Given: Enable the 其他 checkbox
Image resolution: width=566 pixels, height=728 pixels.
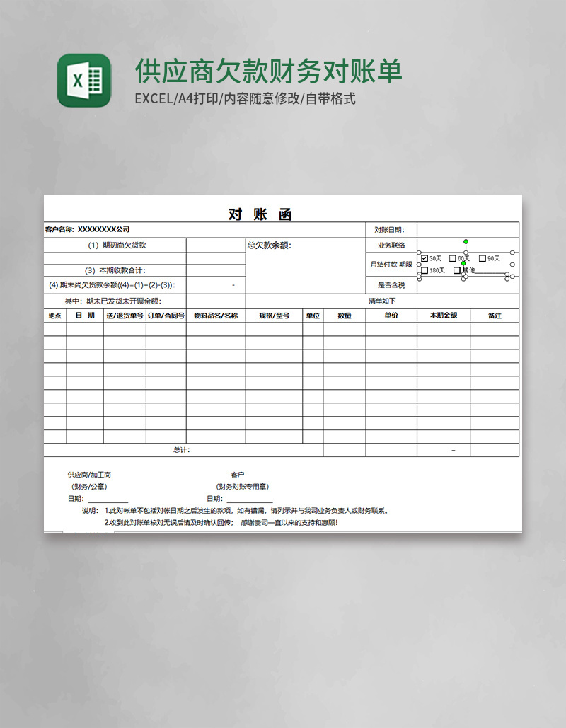Looking at the screenshot, I should 457,270.
